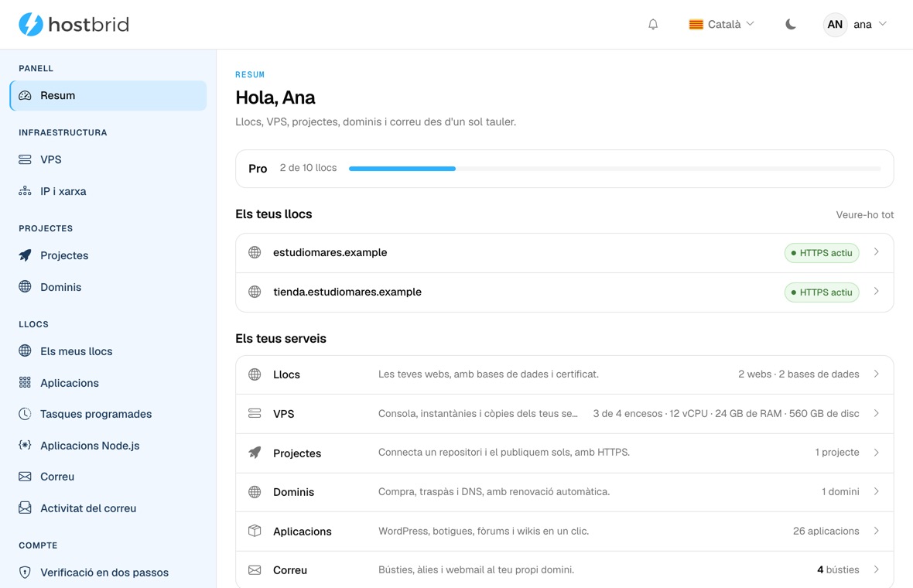Select the VPS server icon in sidebar
The width and height of the screenshot is (913, 588).
[25, 159]
